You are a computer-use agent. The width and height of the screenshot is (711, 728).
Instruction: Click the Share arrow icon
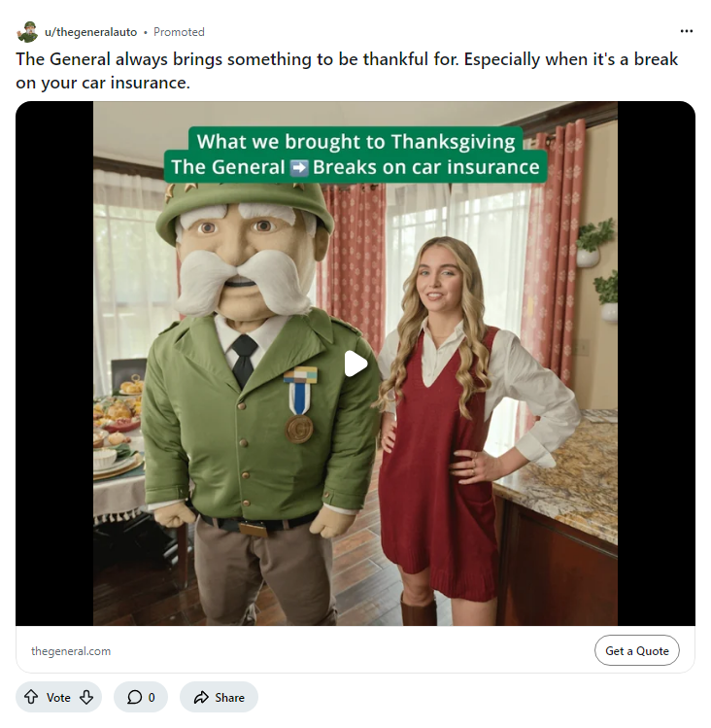[201, 697]
